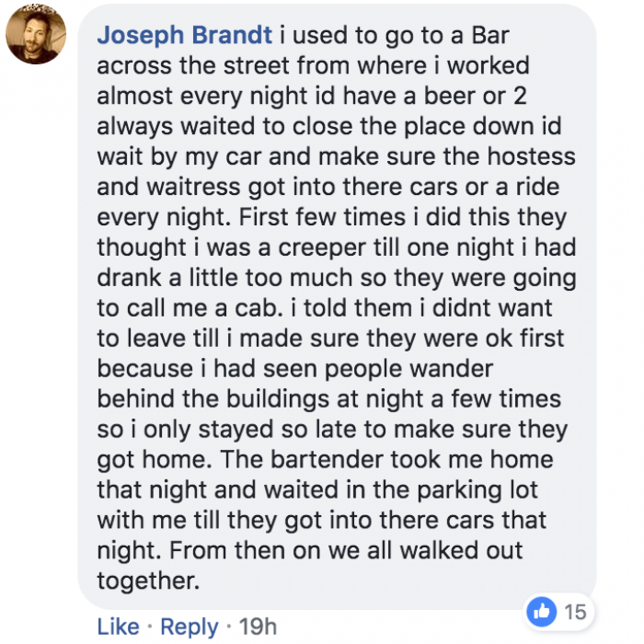Viewport: 644px width, 644px height.
Task: Click the blue thumbs-up reaction icon
Action: (x=541, y=612)
